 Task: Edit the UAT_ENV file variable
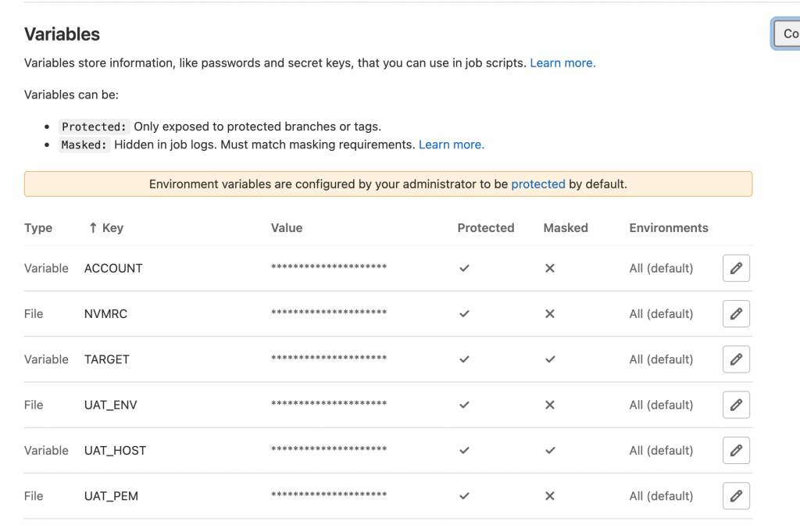click(736, 405)
